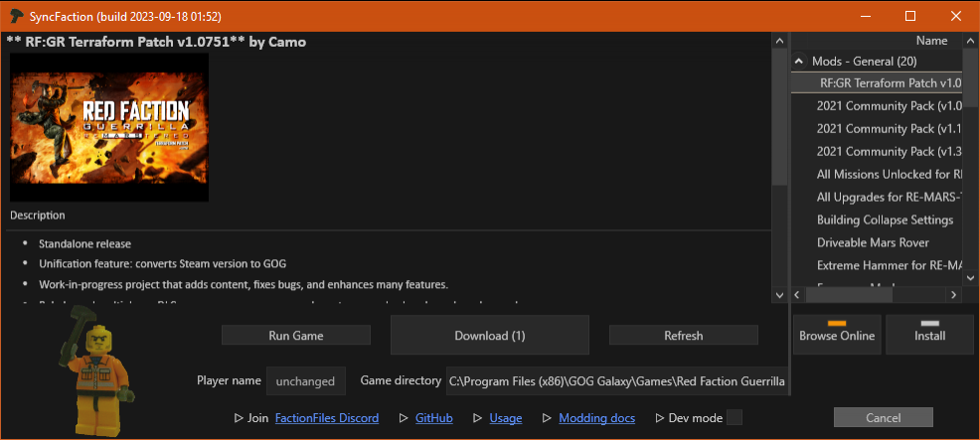This screenshot has width=980, height=440.
Task: Click the Red Faction Guerrilla cover thumbnail
Action: click(x=109, y=127)
